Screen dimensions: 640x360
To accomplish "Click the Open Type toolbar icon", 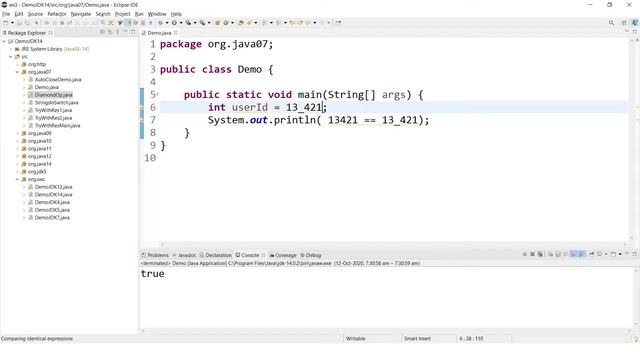I will coord(241,23).
